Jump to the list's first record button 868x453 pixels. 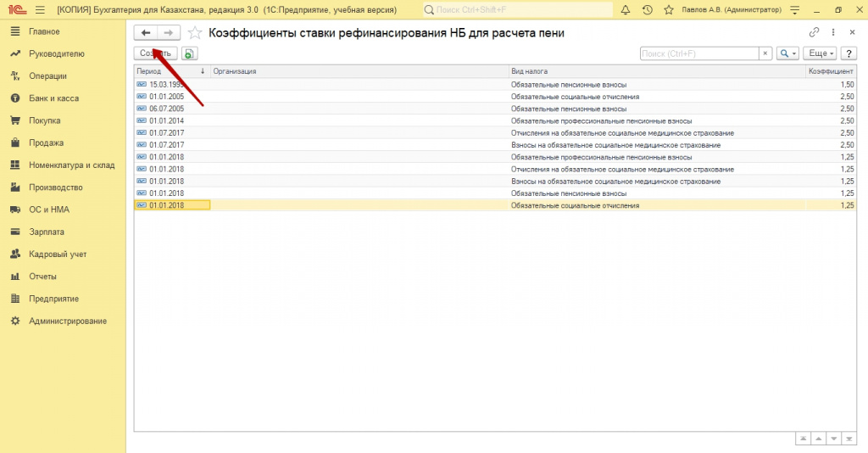pos(804,439)
